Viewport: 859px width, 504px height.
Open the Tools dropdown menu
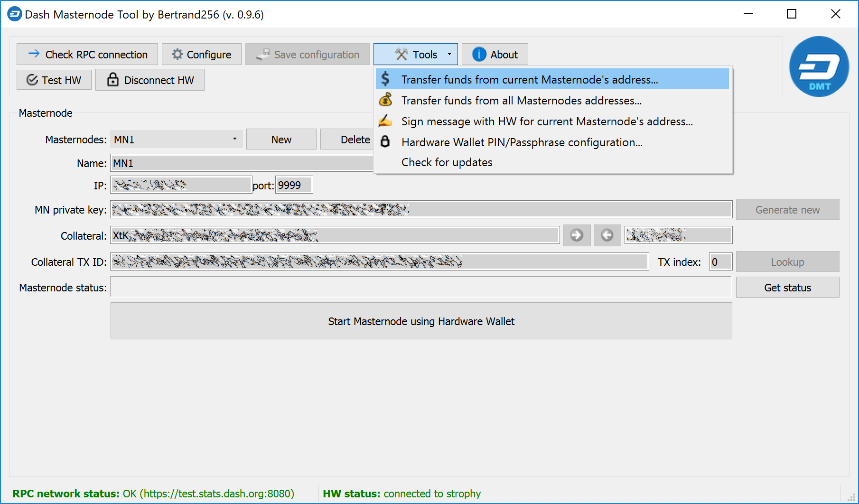pyautogui.click(x=416, y=55)
